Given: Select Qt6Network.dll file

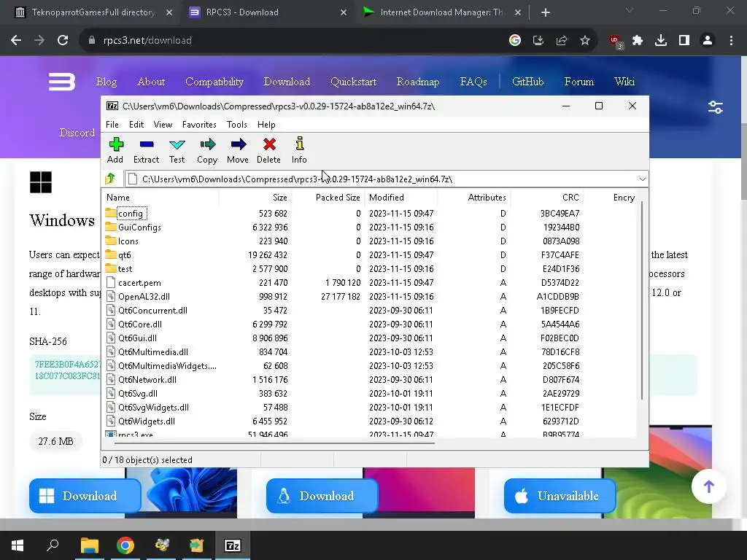Looking at the screenshot, I should tap(147, 379).
